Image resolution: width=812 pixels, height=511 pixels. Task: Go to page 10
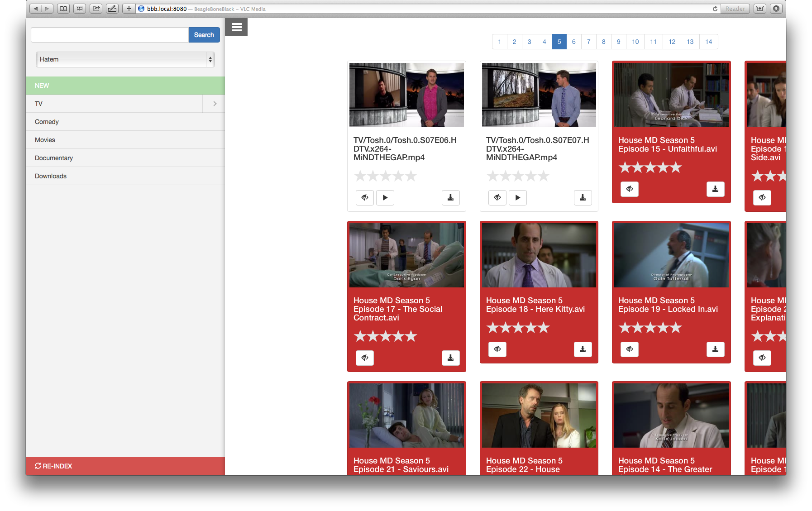(x=635, y=42)
